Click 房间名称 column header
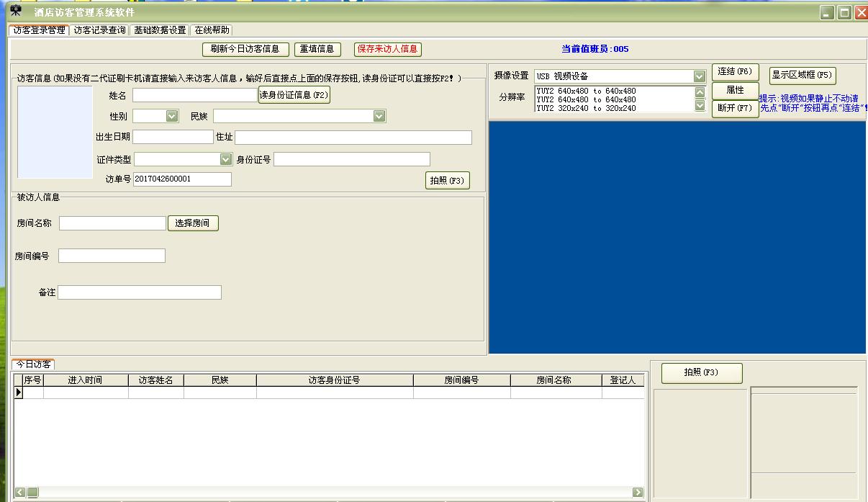Screen dimensions: 868x502 pos(556,380)
